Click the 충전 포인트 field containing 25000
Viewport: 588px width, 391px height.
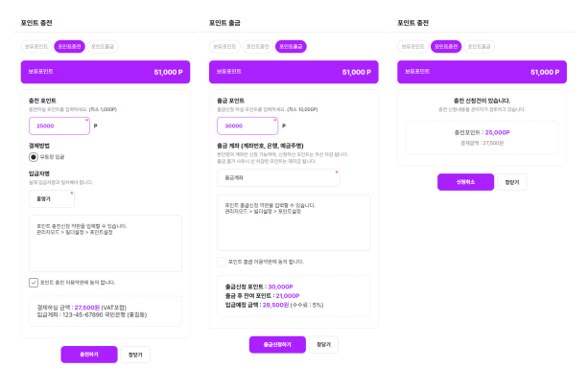point(59,126)
